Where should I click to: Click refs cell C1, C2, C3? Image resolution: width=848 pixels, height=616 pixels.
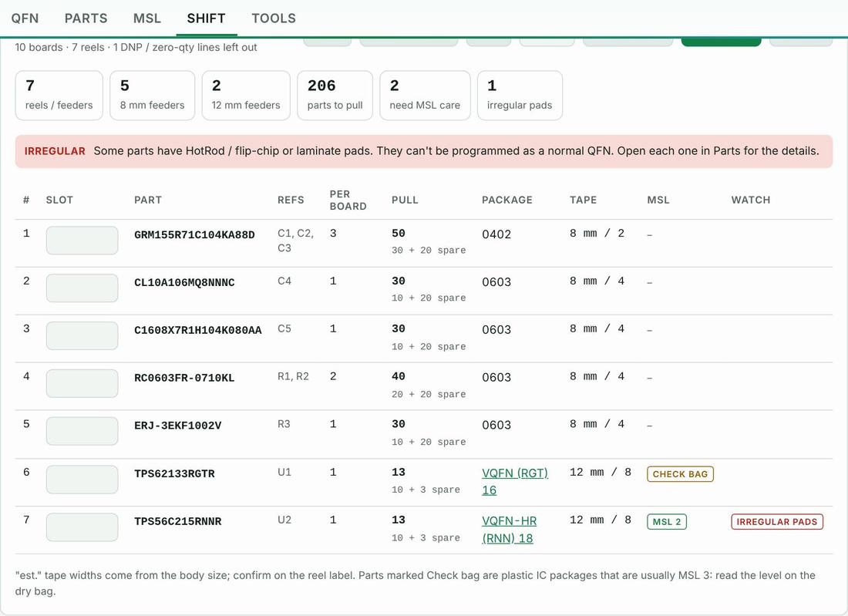click(x=296, y=240)
